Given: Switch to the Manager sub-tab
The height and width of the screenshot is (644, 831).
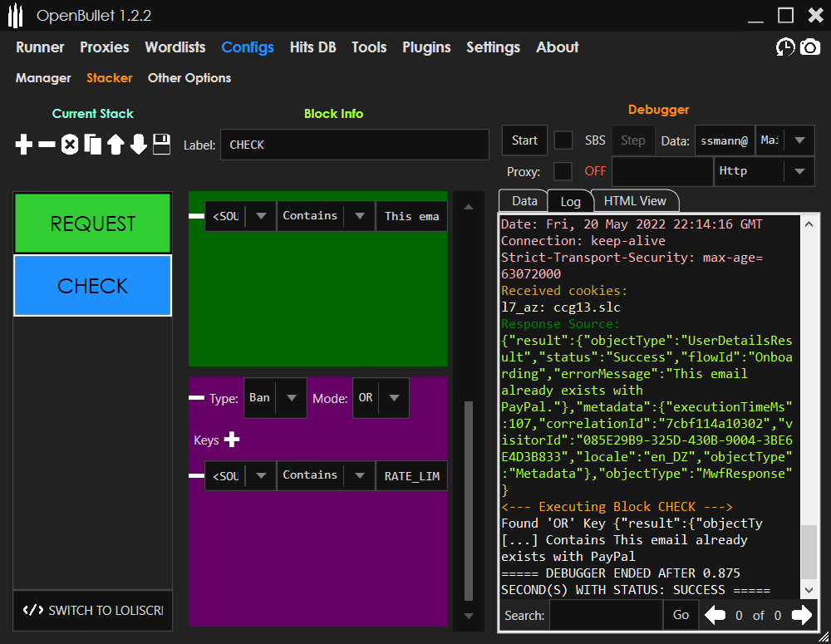Looking at the screenshot, I should point(43,78).
